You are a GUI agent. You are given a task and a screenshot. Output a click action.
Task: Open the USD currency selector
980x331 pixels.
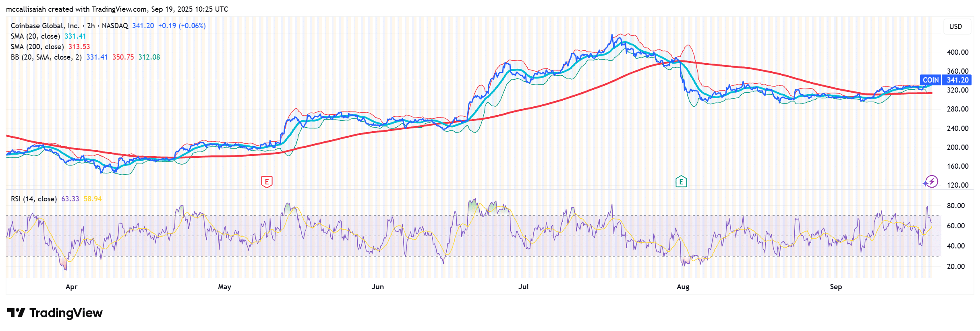point(955,27)
